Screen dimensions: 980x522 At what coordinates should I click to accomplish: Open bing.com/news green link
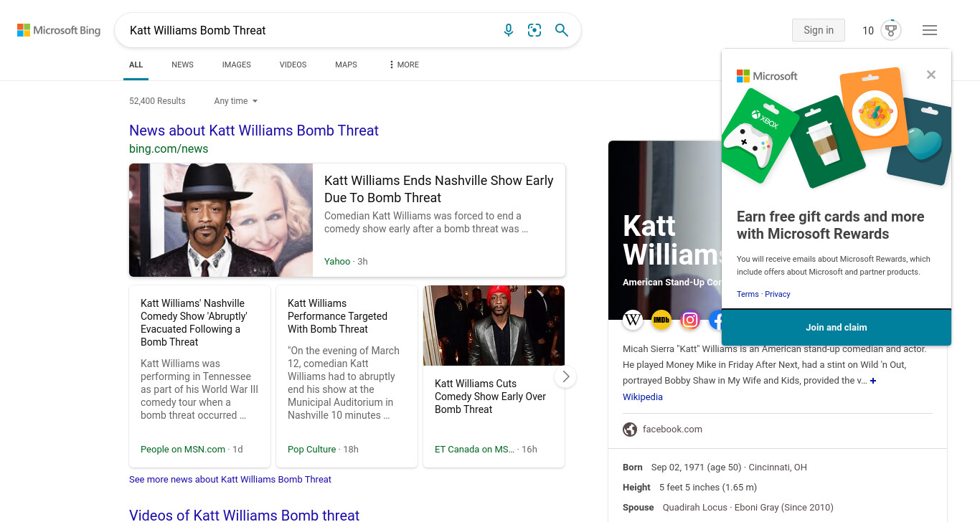coord(169,149)
